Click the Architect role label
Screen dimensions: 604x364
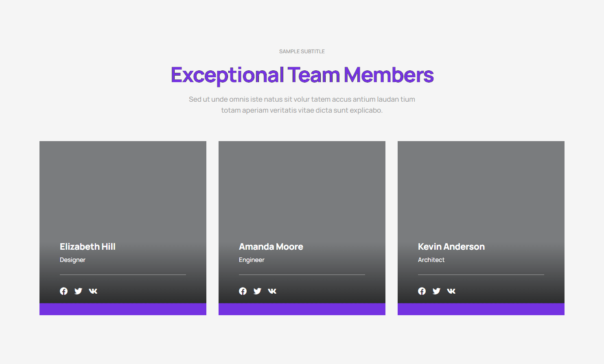(431, 260)
